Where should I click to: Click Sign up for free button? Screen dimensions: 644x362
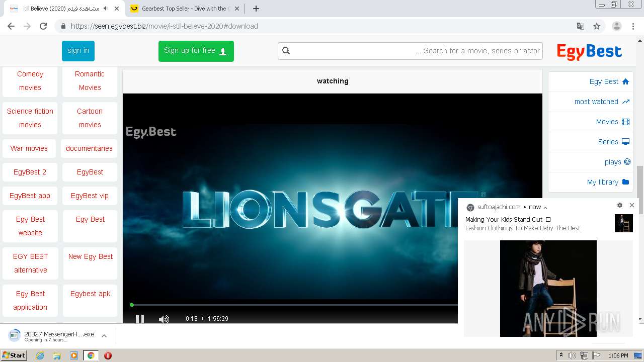(196, 51)
